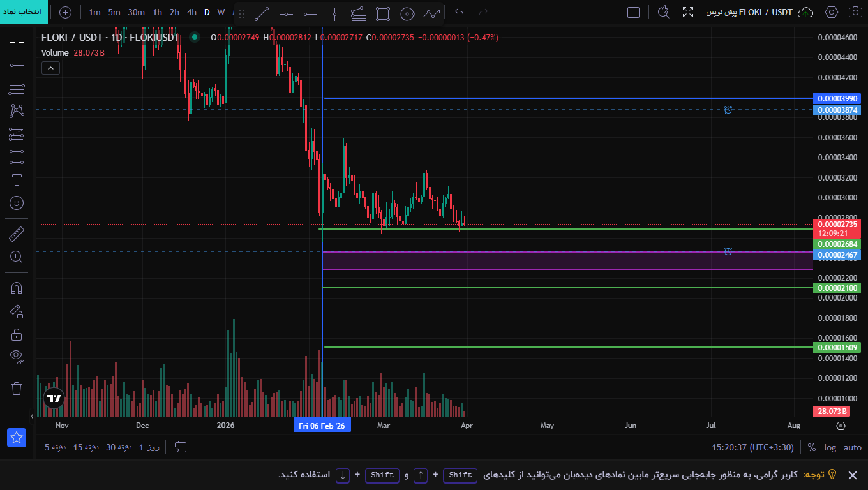Open the trend line tools in left sidebar
Image resolution: width=868 pixels, height=490 pixels.
click(17, 65)
